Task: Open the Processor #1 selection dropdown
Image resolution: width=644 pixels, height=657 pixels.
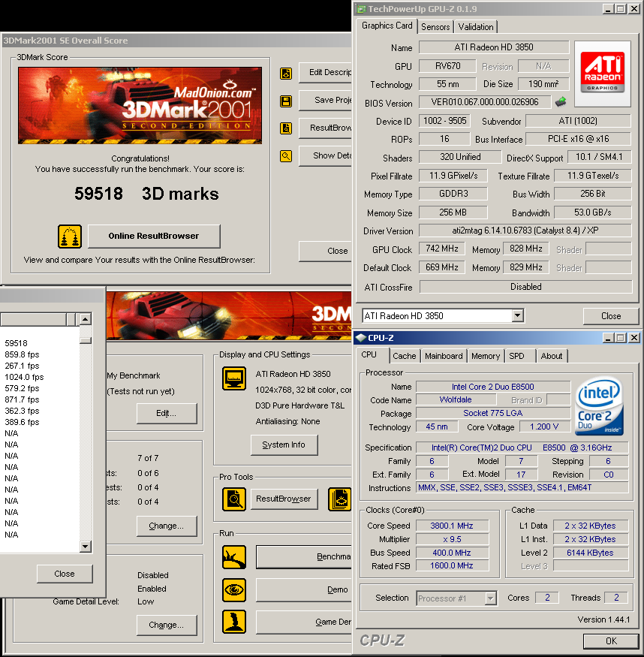Action: (x=490, y=598)
